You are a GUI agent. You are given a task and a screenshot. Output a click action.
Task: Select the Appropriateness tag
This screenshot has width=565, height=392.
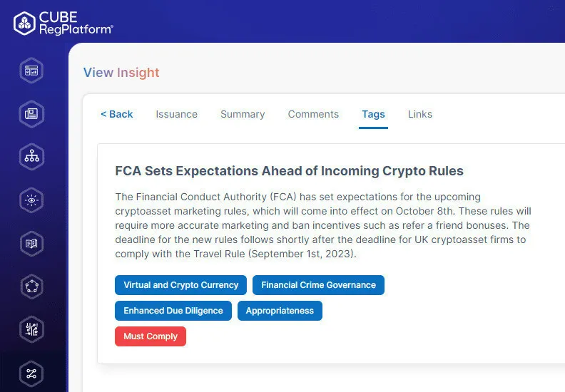(x=280, y=311)
